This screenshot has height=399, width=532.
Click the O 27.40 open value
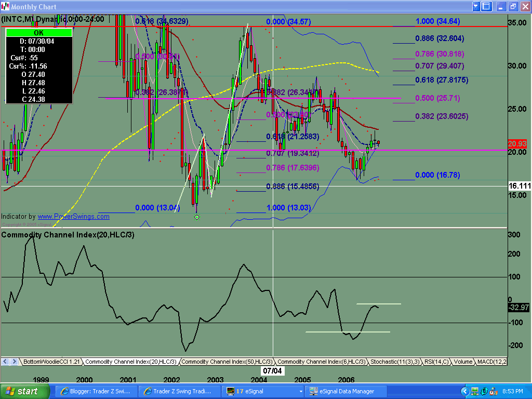pos(33,74)
